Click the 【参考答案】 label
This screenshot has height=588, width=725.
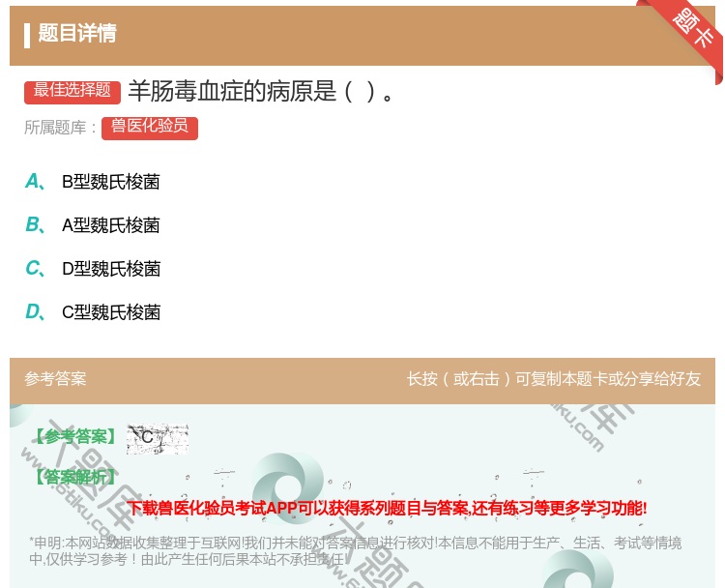coord(75,437)
